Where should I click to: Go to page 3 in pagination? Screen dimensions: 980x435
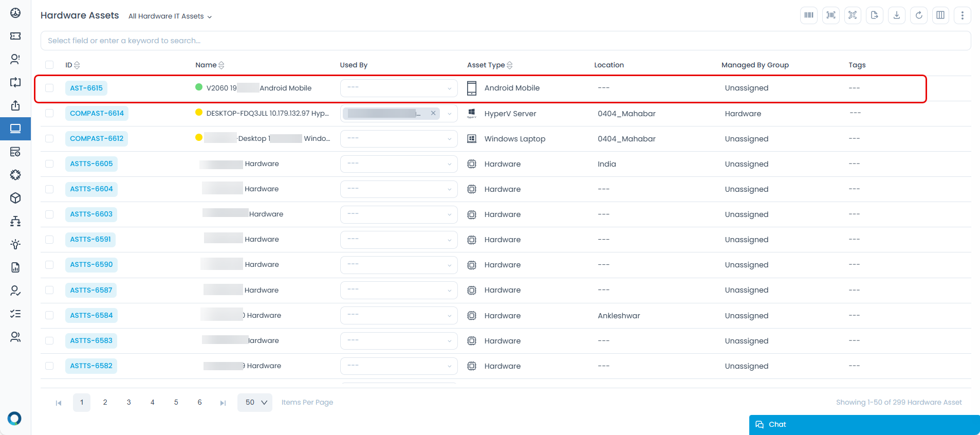coord(128,403)
